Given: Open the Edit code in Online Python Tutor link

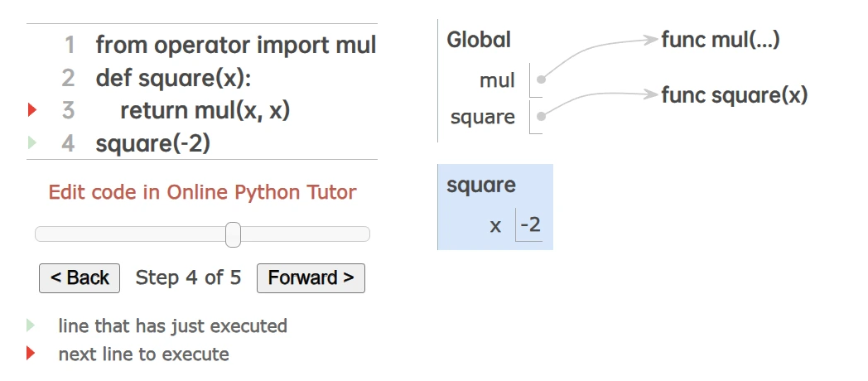Looking at the screenshot, I should [202, 193].
